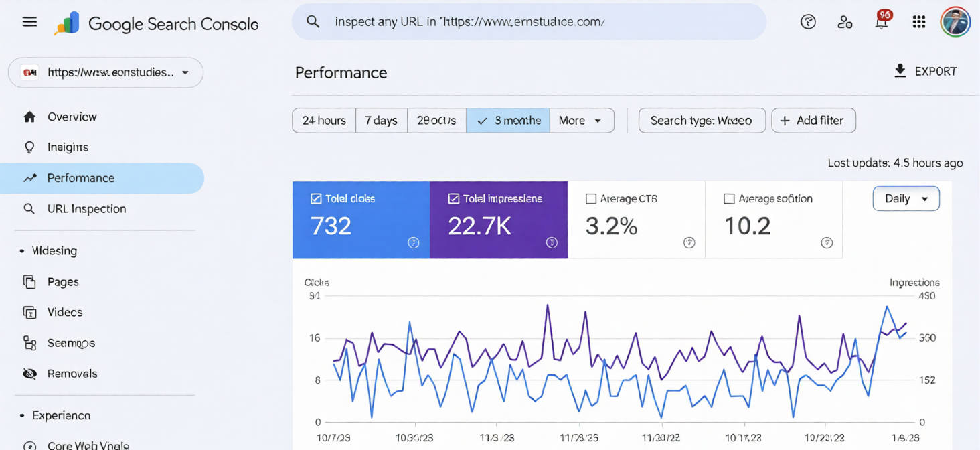Select the 7 days range
980x450 pixels.
(x=381, y=121)
